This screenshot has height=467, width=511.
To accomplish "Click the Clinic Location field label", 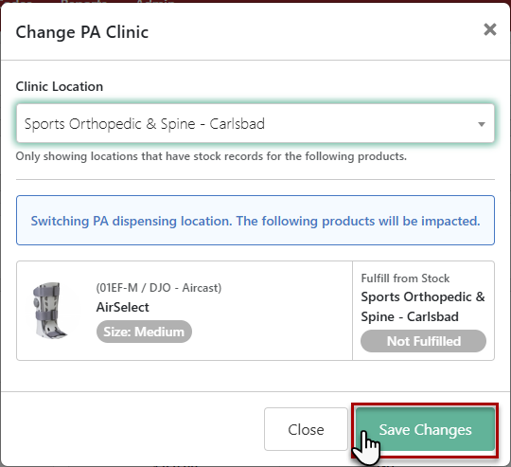I will click(59, 86).
